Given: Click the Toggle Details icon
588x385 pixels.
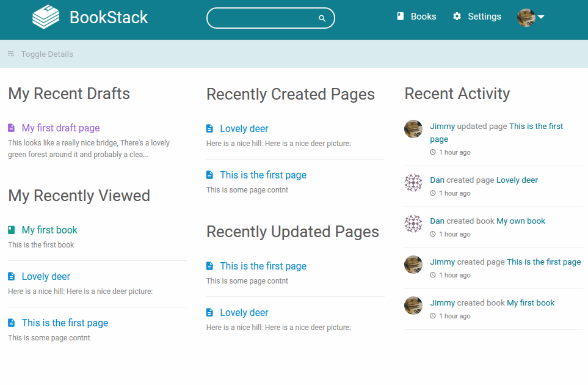Looking at the screenshot, I should (x=11, y=54).
